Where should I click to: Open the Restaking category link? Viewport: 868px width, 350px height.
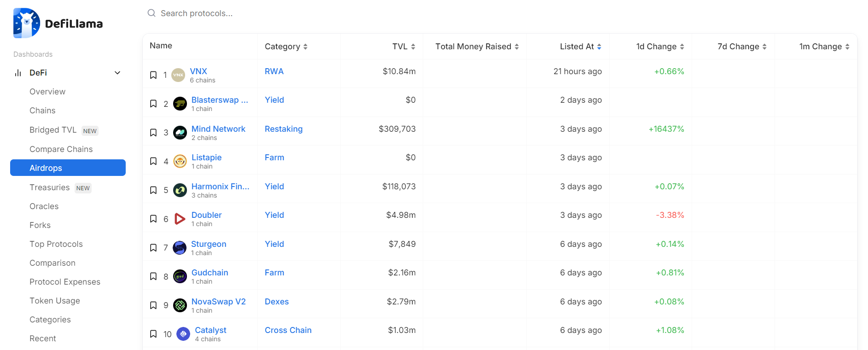pos(284,129)
